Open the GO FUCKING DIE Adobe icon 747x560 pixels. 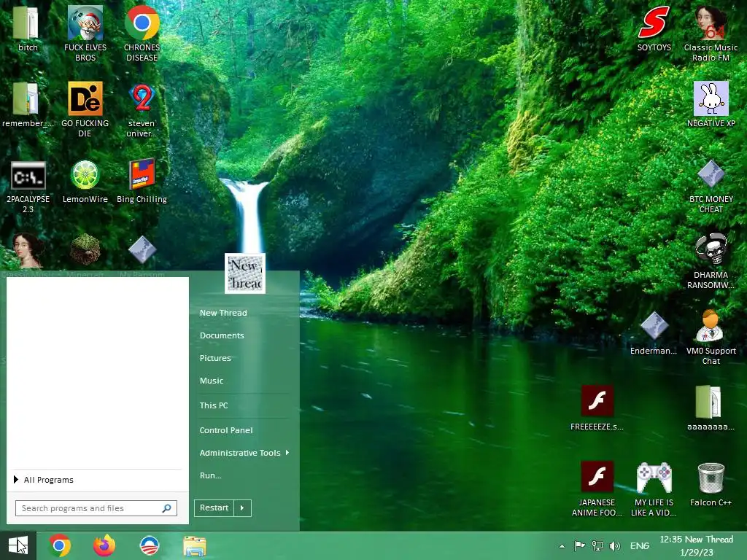point(85,109)
